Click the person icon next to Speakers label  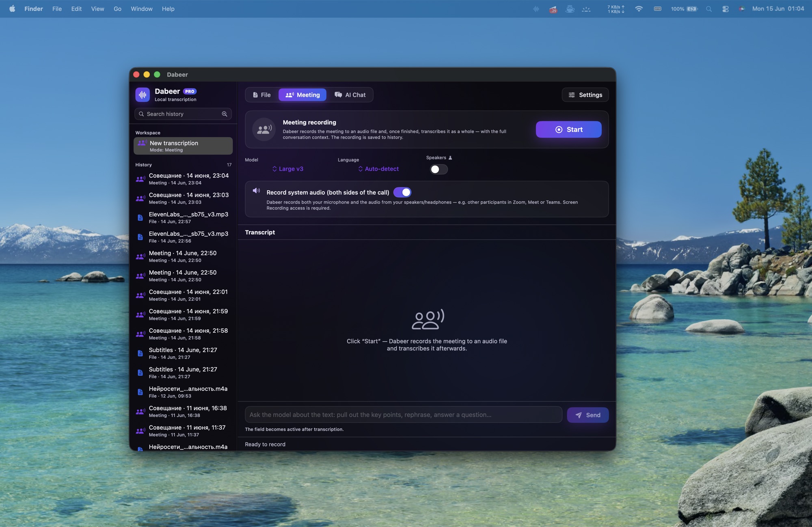click(450, 158)
